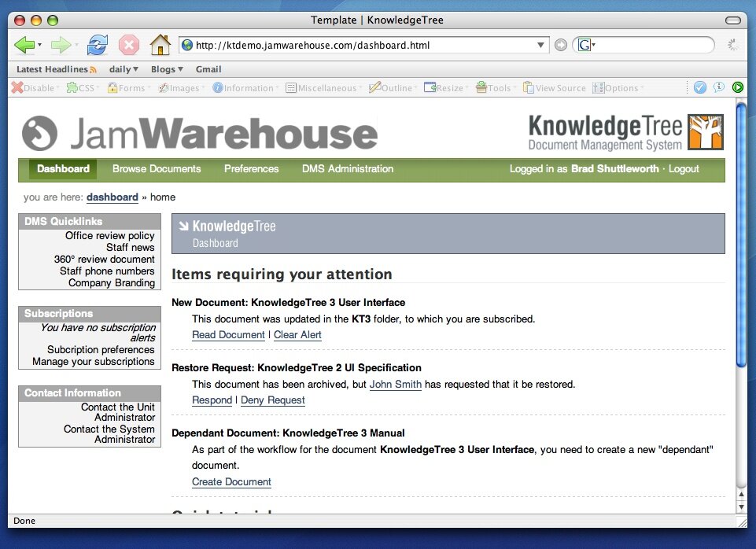Expand the Blogs bookmarks folder

167,69
